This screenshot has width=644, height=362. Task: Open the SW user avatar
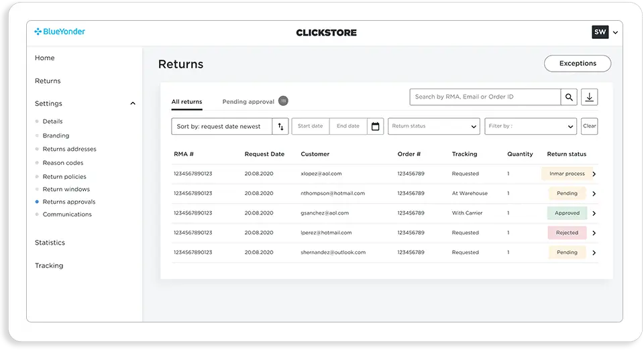[x=600, y=32]
